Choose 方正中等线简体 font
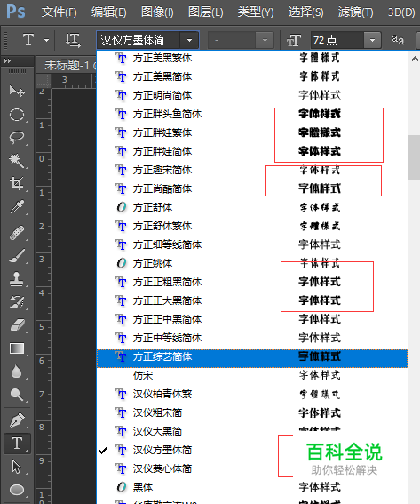Viewport: 420px width, 504px height. 252,338
